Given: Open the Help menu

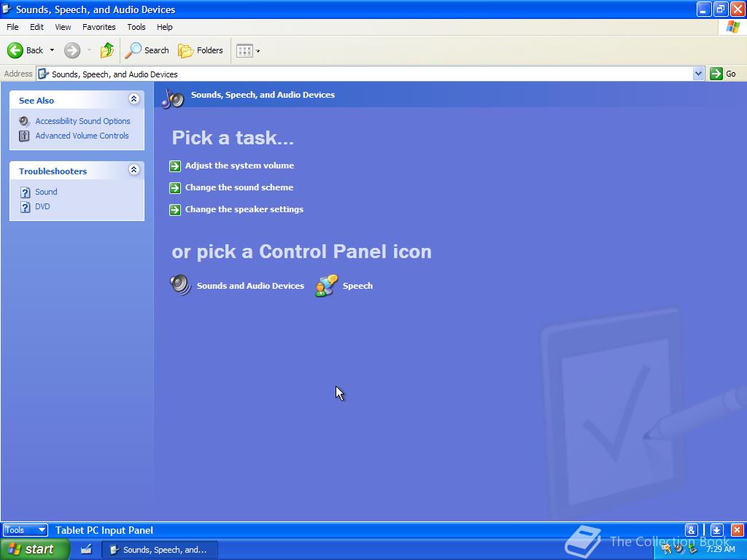Looking at the screenshot, I should point(164,27).
